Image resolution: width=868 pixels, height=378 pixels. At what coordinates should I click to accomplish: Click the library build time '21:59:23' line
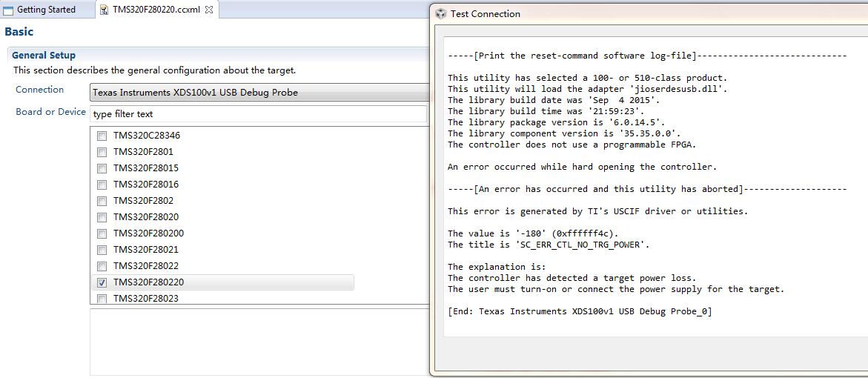[x=546, y=111]
